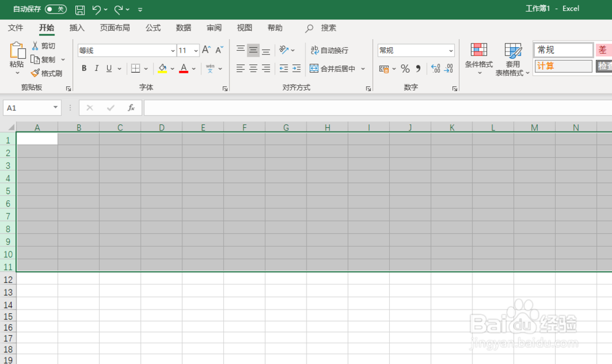Open Customize Quick Access Toolbar arrow
Screen dimensions: 612x364
[x=140, y=10]
